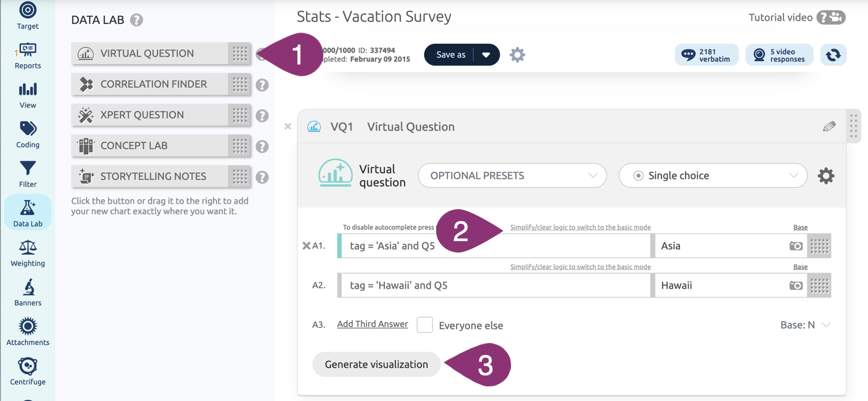Open the Reports section
The width and height of the screenshot is (868, 401).
click(28, 56)
